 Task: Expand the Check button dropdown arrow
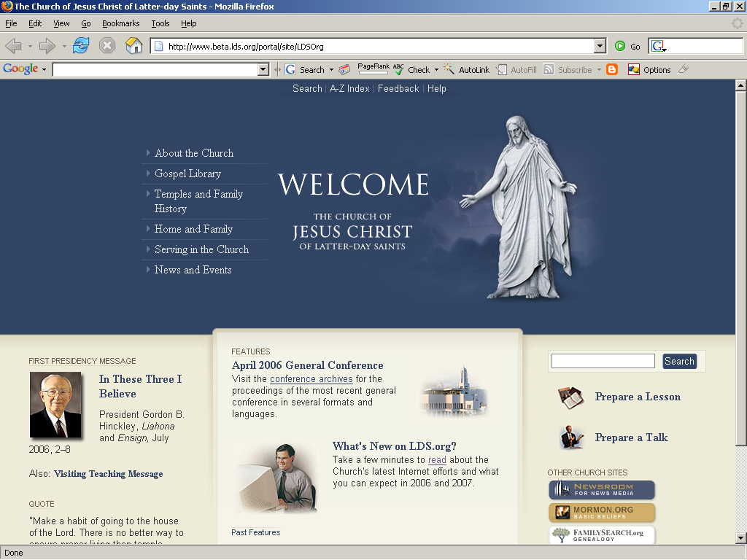point(436,70)
